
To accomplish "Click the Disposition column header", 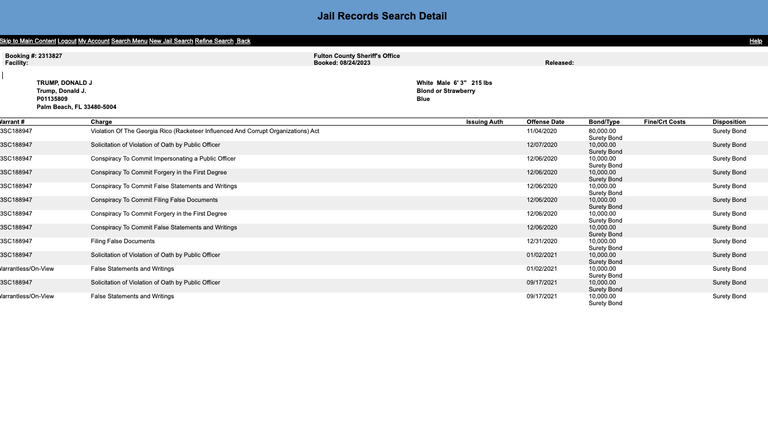I will point(729,122).
